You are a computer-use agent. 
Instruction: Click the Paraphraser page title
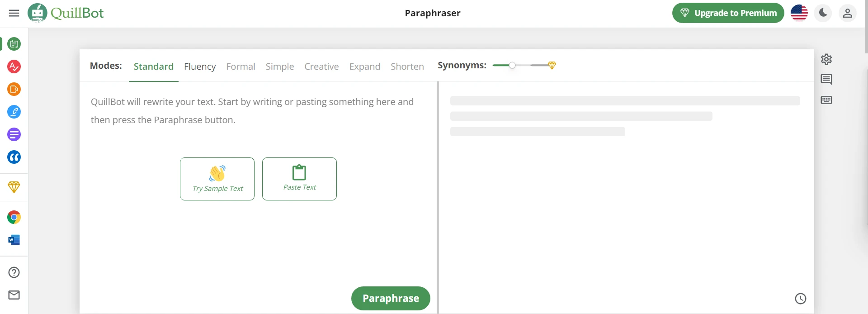433,13
